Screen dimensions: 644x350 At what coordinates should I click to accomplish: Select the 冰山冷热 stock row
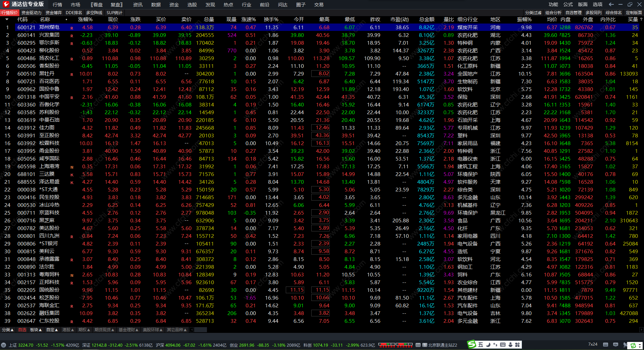[322, 205]
